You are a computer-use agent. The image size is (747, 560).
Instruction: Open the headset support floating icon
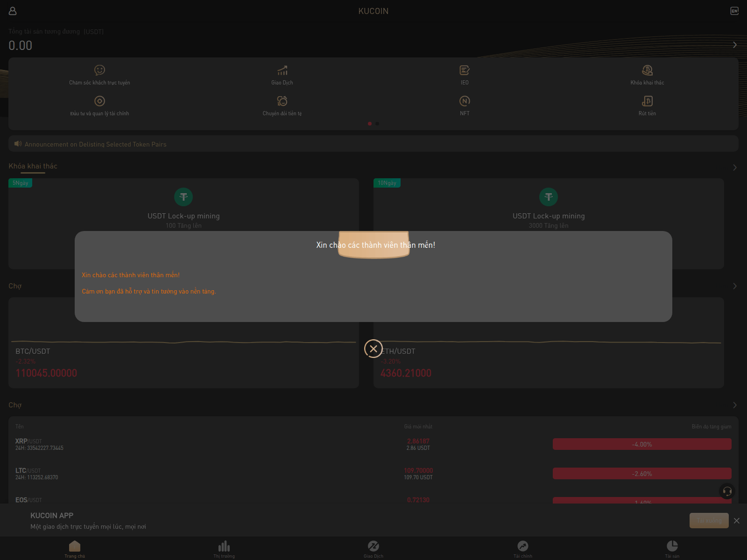[727, 491]
